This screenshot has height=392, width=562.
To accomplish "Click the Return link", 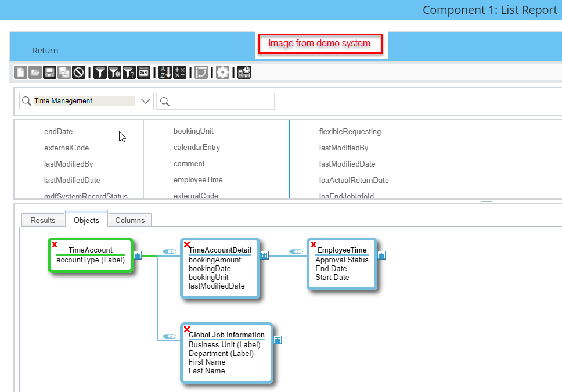I will click(45, 51).
